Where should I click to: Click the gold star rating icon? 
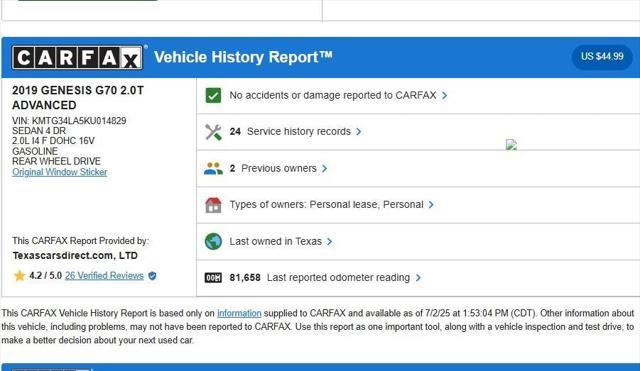click(x=20, y=276)
